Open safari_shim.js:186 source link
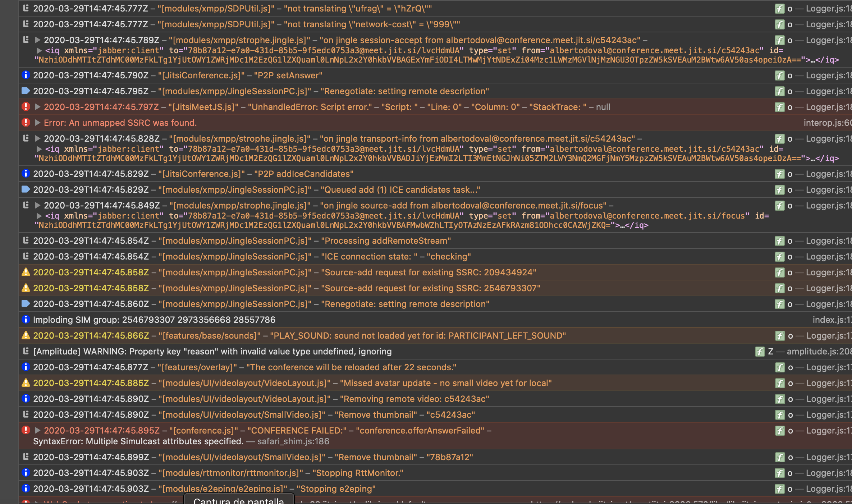852x504 pixels. [x=293, y=441]
